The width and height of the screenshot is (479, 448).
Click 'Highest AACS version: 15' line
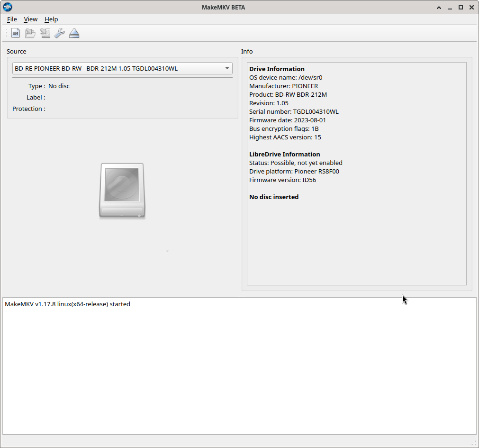point(285,137)
